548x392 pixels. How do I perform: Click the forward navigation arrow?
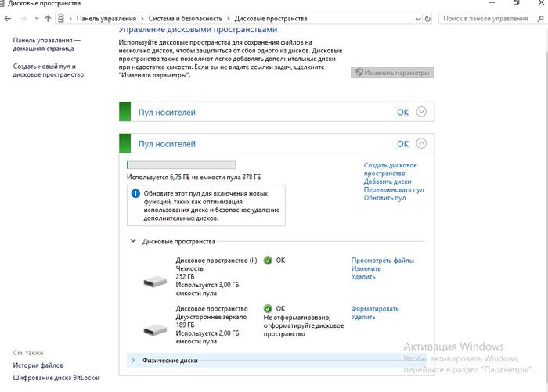(x=23, y=19)
